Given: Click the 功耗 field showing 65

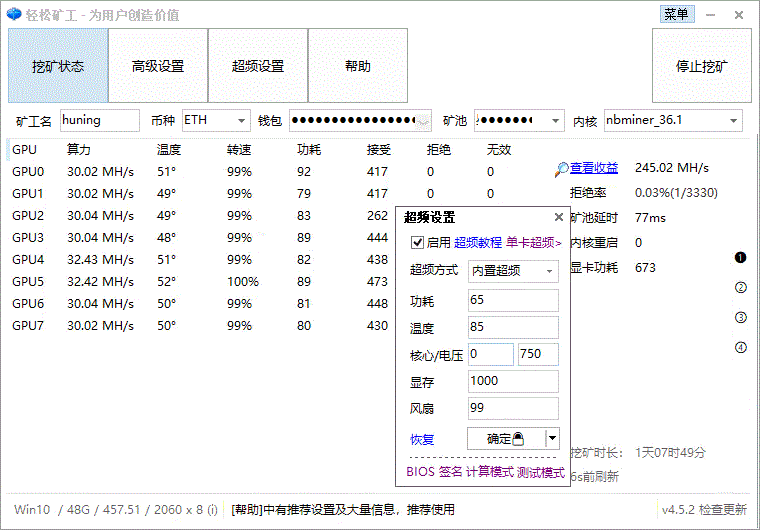Looking at the screenshot, I should click(513, 300).
